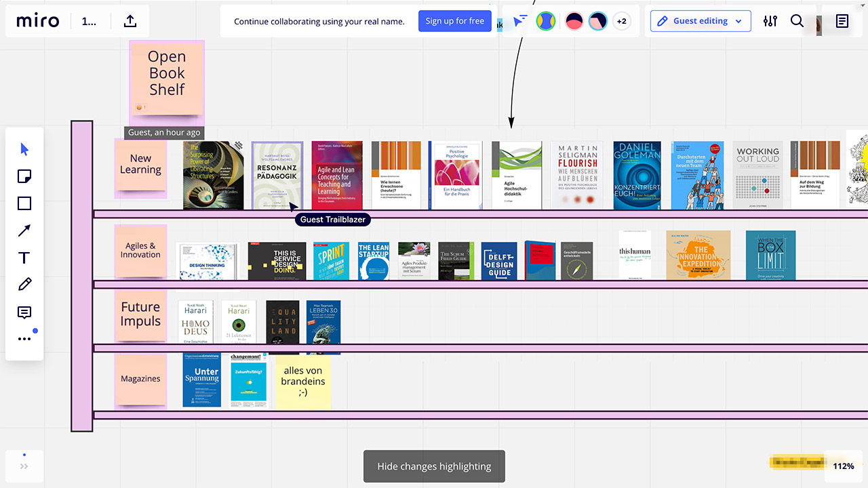
Task: Click Sign up for free button
Action: [x=455, y=21]
